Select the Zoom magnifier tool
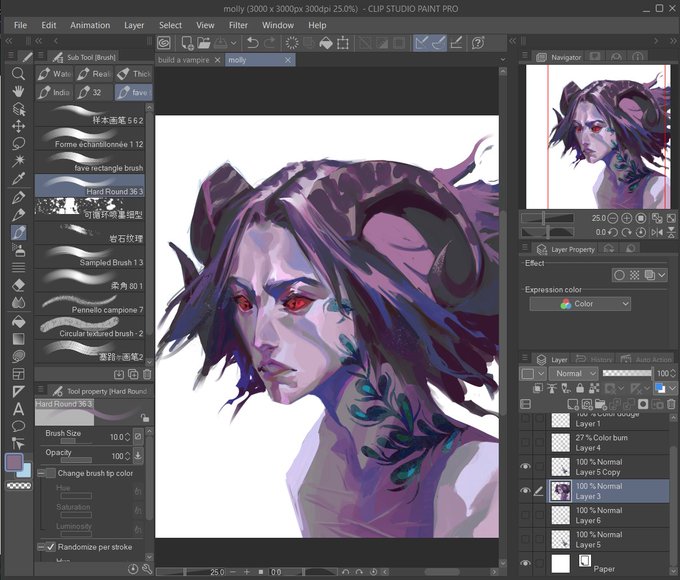Screen dimensions: 680x580 (18, 73)
